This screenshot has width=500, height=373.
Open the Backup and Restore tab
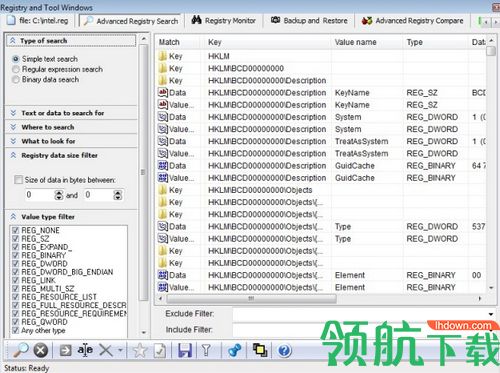pos(309,21)
